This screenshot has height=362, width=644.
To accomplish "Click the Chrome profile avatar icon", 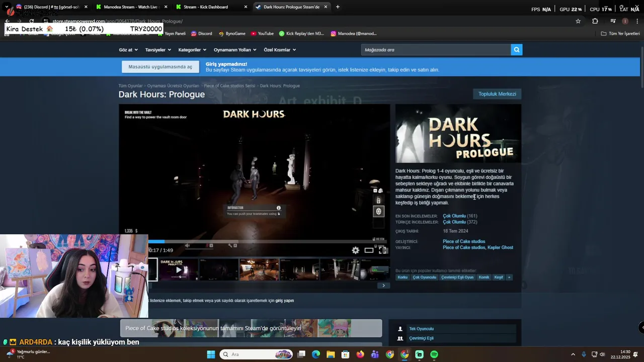I will [625, 21].
